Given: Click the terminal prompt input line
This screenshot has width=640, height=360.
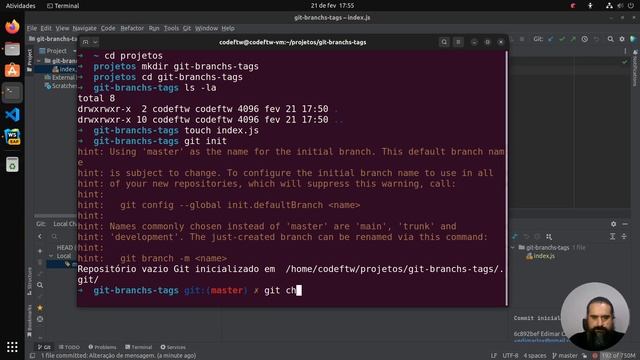Looking at the screenshot, I should click(x=292, y=291).
